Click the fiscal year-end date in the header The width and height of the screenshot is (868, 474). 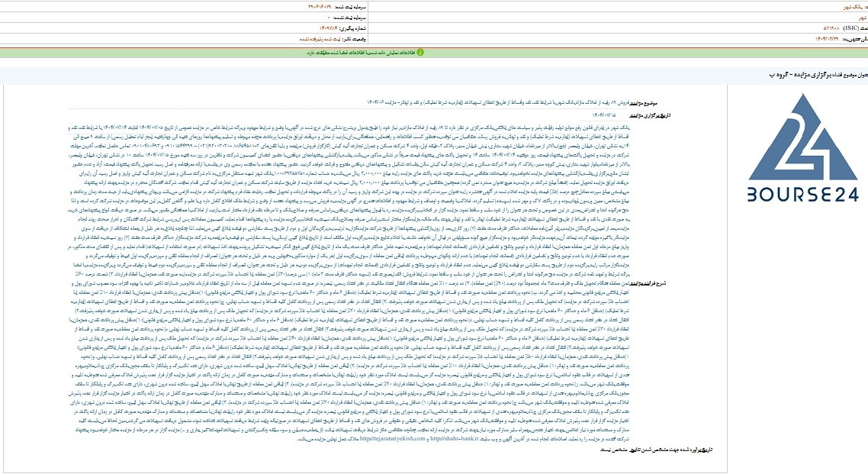827,39
